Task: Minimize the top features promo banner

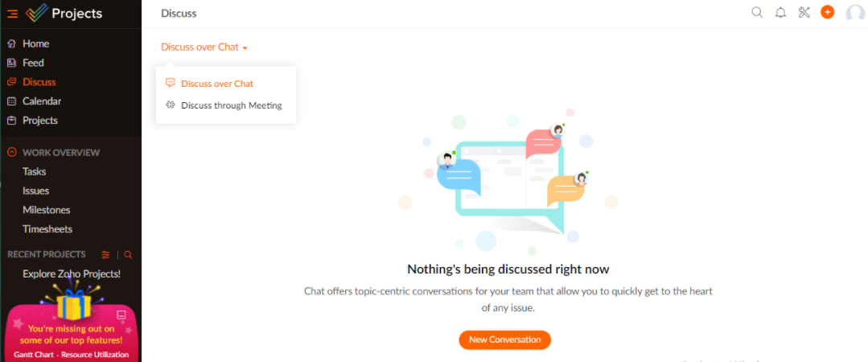Action: 121,315
